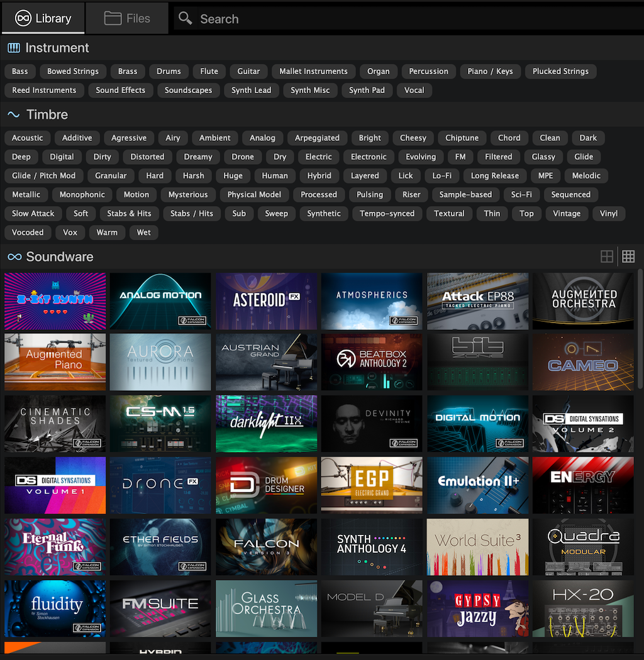Screen dimensions: 644x660
Task: Toggle the Bass instrument tag
Action: pyautogui.click(x=19, y=71)
